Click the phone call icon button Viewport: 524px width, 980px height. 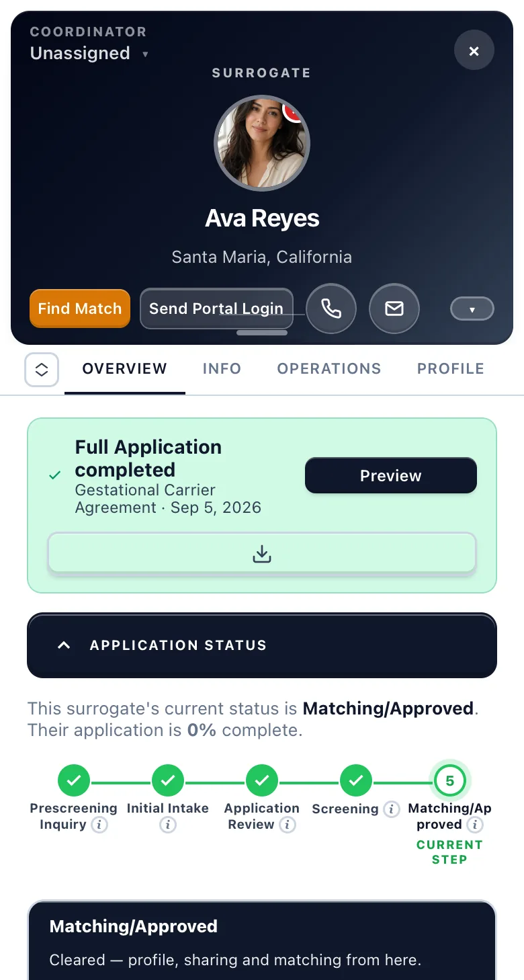click(x=331, y=309)
